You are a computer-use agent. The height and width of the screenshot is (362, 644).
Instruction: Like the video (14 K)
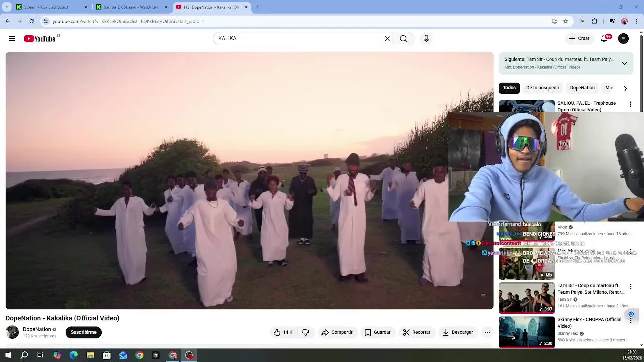click(283, 332)
